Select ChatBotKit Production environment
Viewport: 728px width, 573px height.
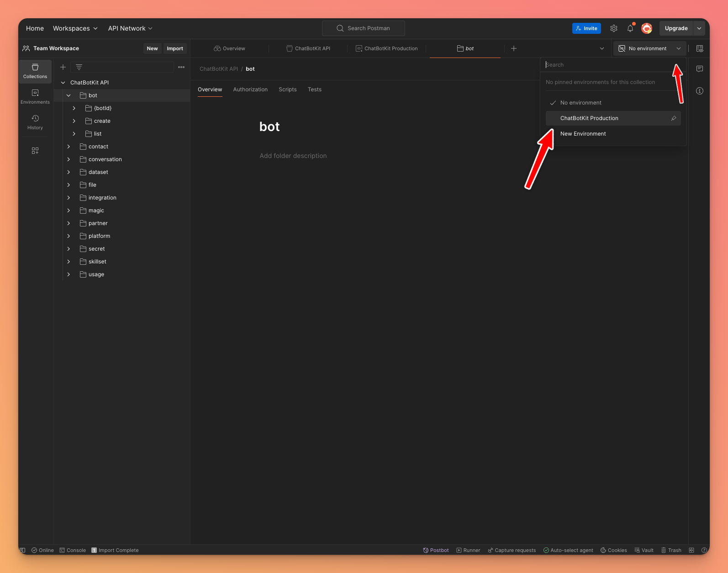(x=589, y=118)
